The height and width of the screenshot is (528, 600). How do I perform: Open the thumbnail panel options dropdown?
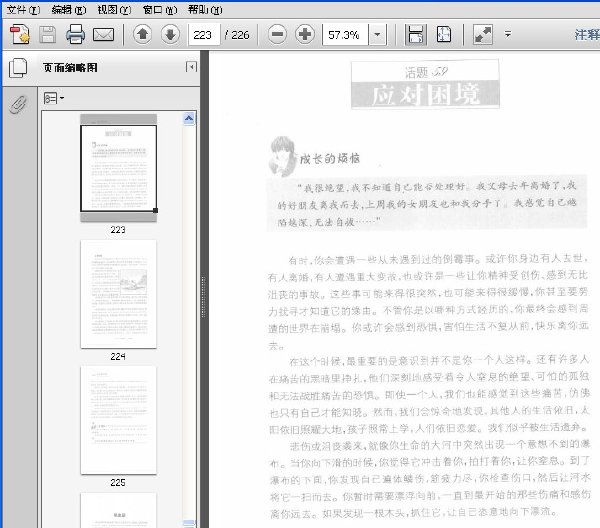pyautogui.click(x=54, y=99)
